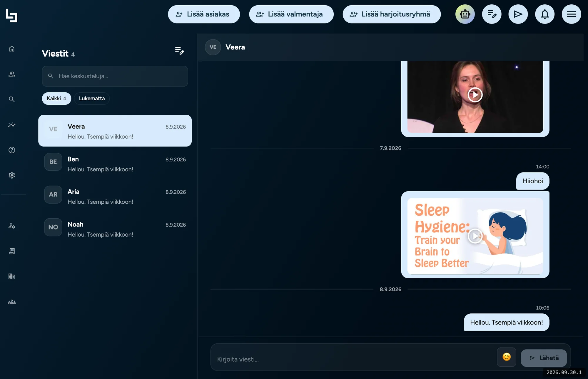The width and height of the screenshot is (588, 379).
Task: Click Lisää harjoitusryhmä button
Action: pos(392,14)
